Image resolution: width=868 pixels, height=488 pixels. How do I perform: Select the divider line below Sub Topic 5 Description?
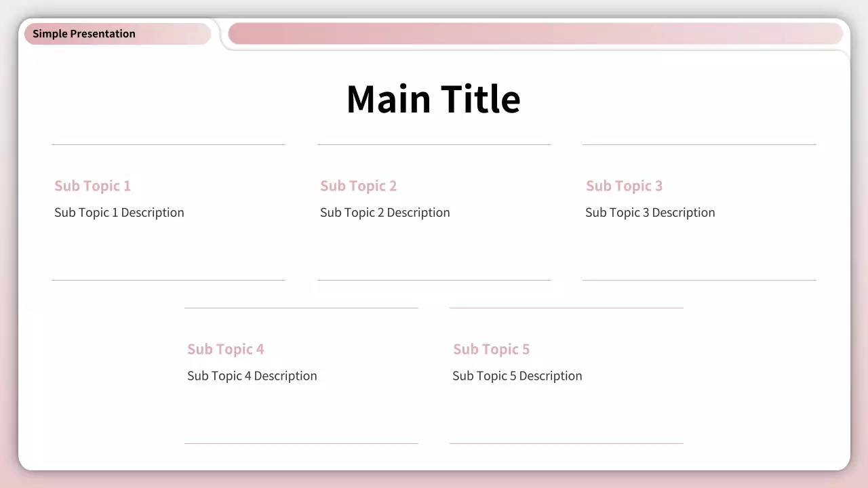coord(566,443)
